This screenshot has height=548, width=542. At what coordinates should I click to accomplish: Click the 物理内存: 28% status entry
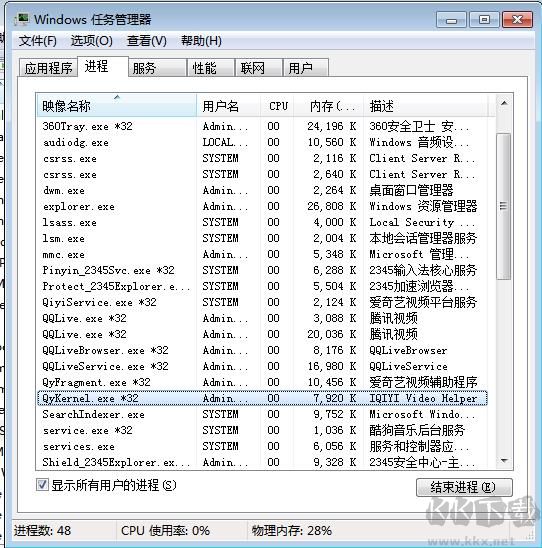[291, 531]
